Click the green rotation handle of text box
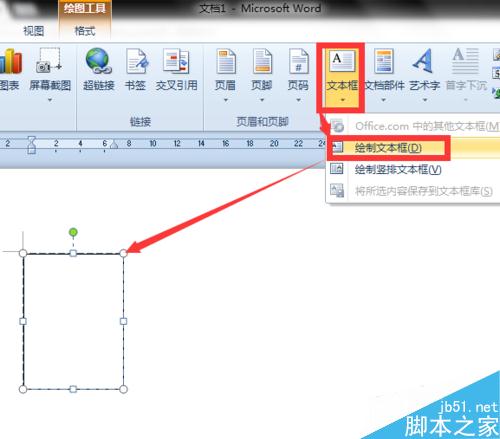Screen dimensions: 500x439 [73, 232]
